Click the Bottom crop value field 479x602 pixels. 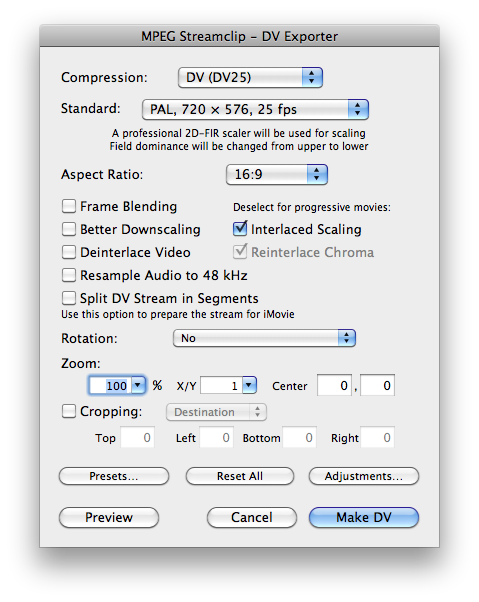tap(299, 437)
